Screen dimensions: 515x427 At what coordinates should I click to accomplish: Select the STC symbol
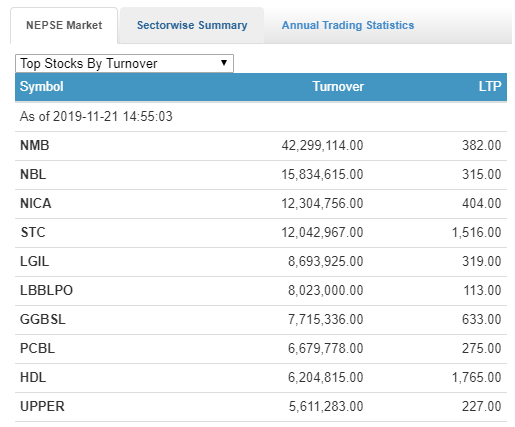[33, 233]
